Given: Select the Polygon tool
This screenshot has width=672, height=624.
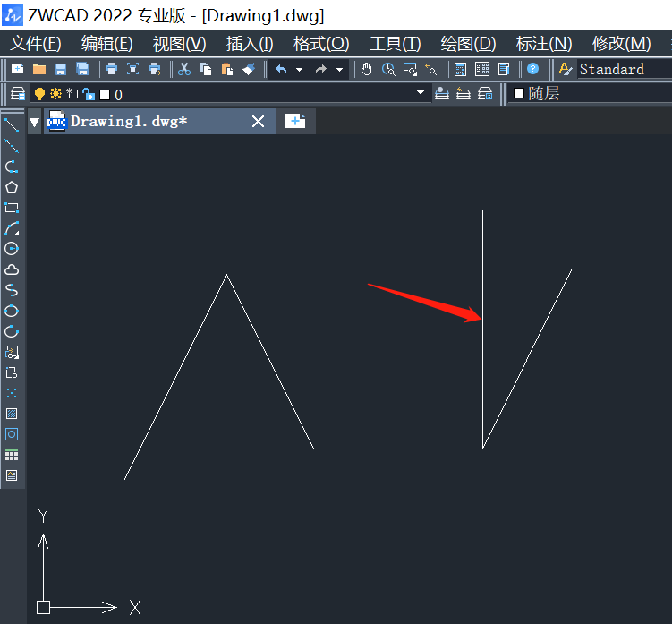Looking at the screenshot, I should (12, 187).
